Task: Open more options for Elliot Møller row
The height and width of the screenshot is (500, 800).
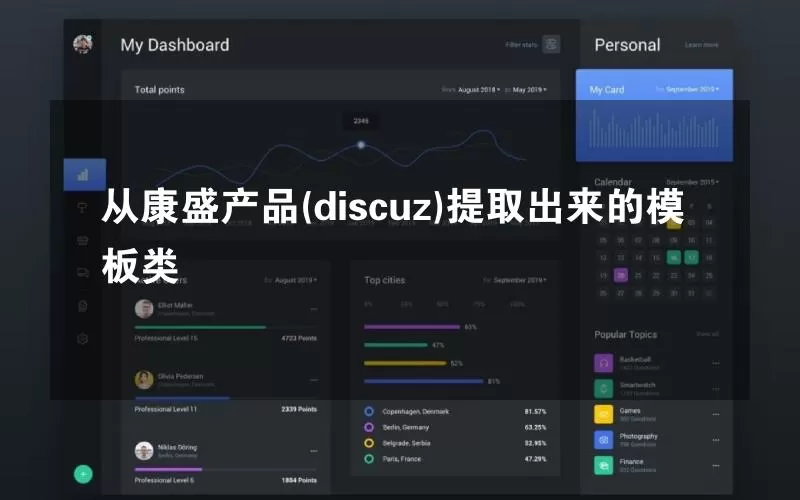Action: (314, 309)
